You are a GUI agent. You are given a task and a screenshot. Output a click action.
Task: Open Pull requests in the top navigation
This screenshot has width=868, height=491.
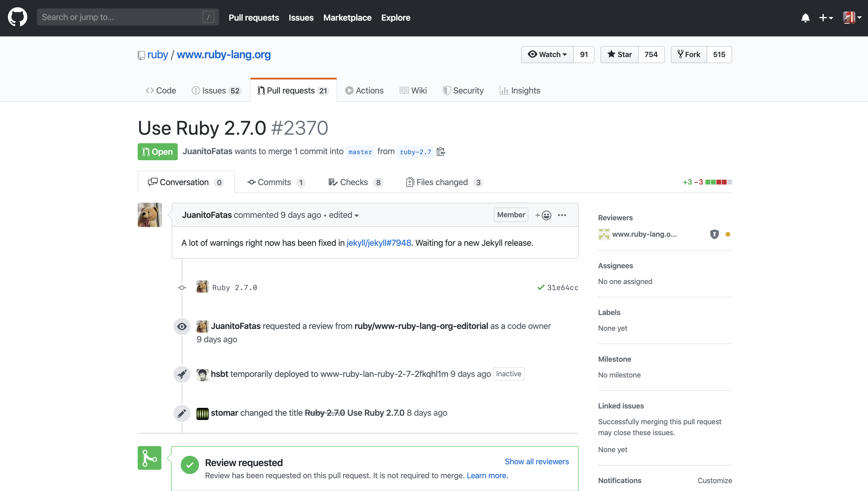pos(254,18)
